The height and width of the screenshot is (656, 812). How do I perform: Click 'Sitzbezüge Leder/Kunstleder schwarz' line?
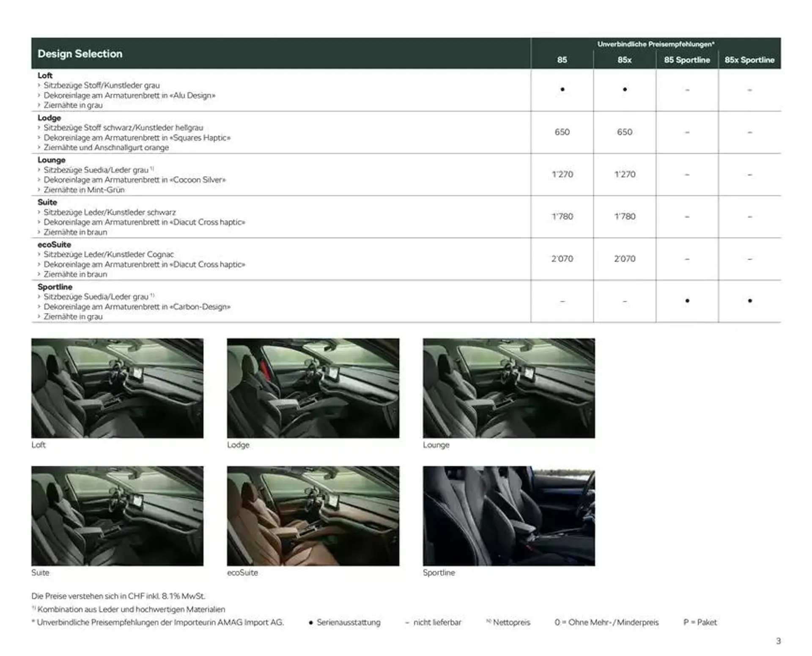click(110, 212)
